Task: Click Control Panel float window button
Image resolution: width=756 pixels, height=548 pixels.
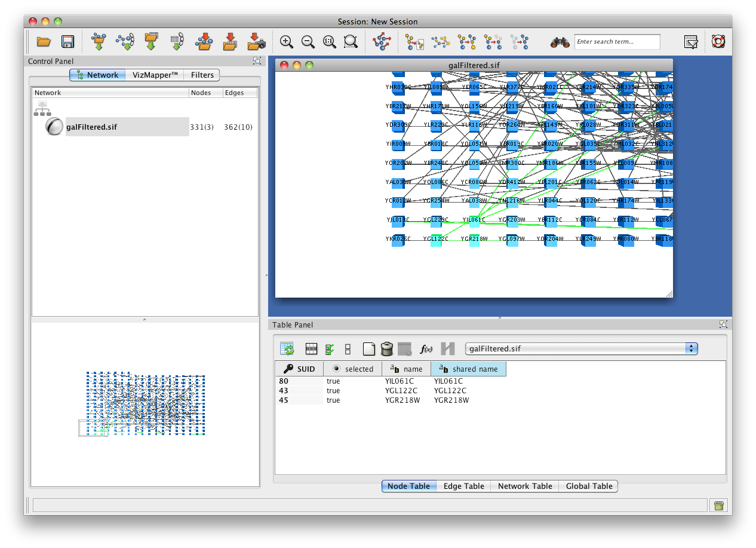Action: point(257,61)
